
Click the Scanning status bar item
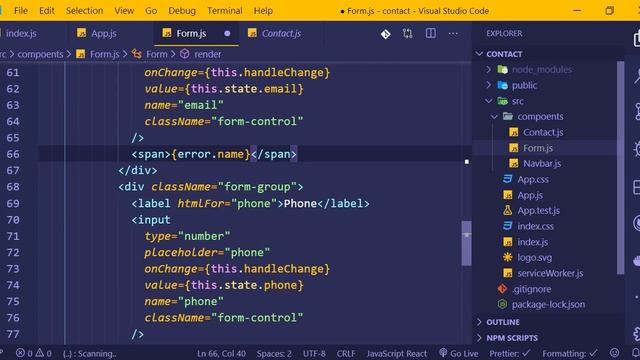[x=90, y=353]
